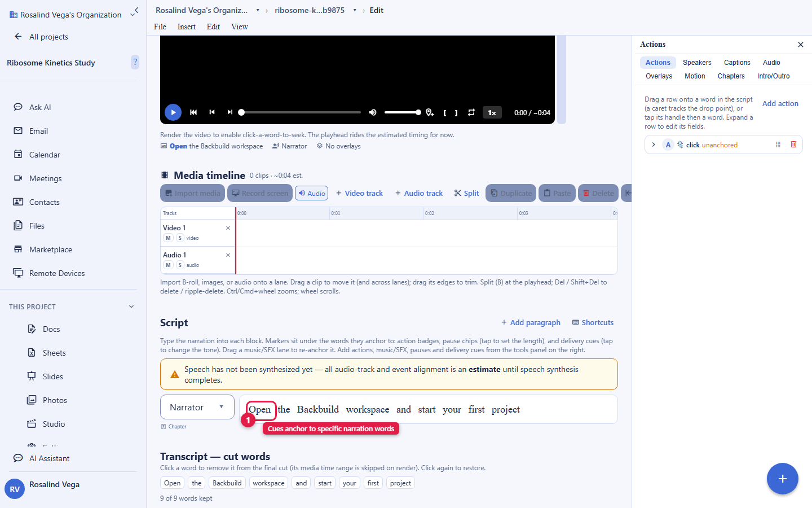
Task: Open the organization breadcrumb dropdown arrow
Action: [258, 10]
